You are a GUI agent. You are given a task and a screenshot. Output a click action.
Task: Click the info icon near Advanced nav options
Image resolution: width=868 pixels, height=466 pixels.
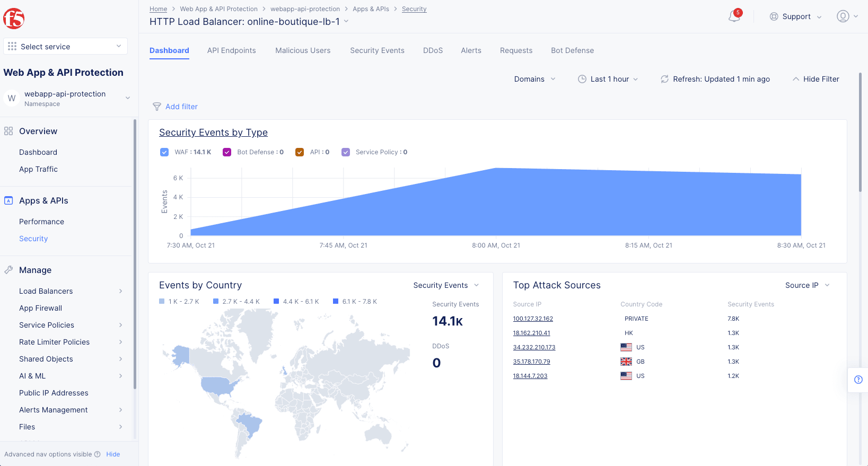click(98, 454)
